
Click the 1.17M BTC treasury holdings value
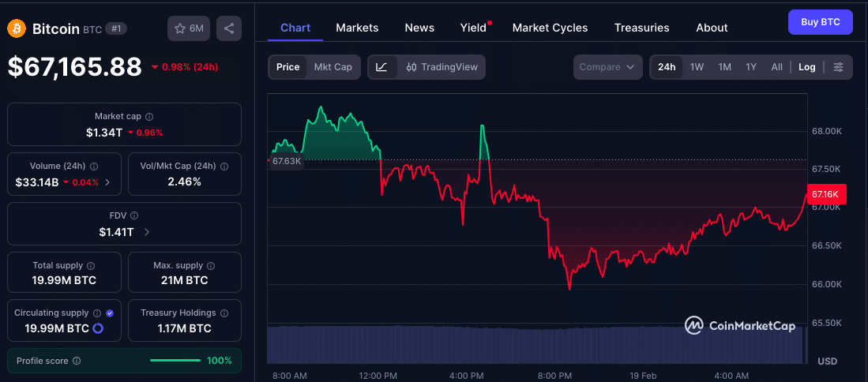pos(184,328)
